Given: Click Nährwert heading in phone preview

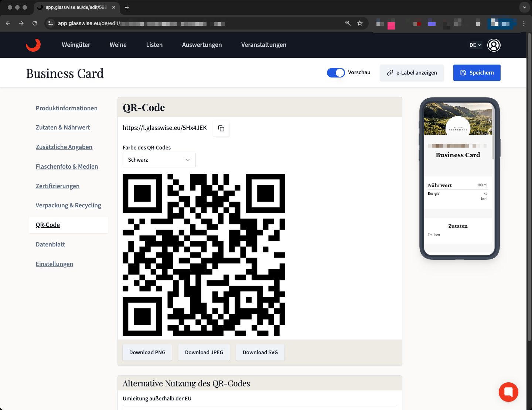Looking at the screenshot, I should click(x=440, y=185).
